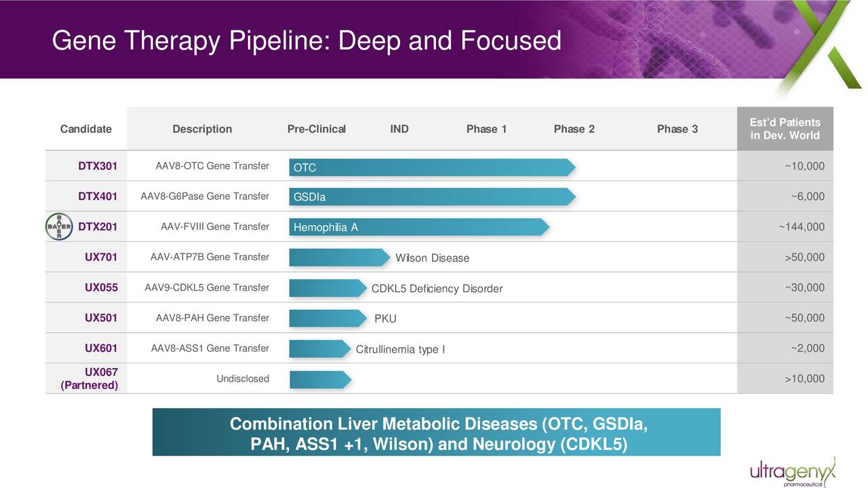This screenshot has width=868, height=488.
Task: Click the AAV8-G6Pase Gene Transfer description
Action: 205,197
